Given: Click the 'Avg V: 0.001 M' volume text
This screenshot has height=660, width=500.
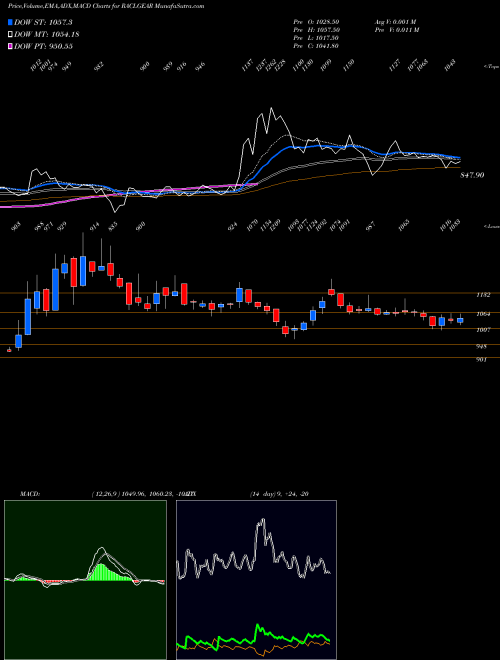Looking at the screenshot, I should [395, 21].
